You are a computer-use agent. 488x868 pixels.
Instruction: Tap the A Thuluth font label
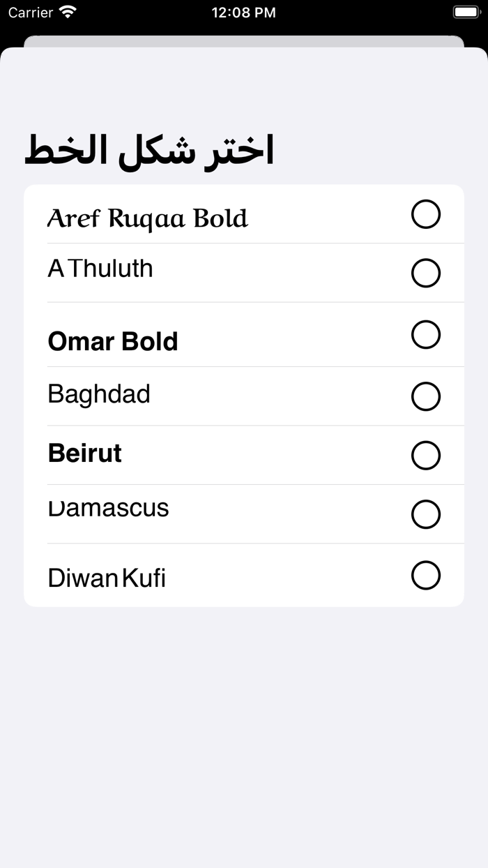(100, 269)
